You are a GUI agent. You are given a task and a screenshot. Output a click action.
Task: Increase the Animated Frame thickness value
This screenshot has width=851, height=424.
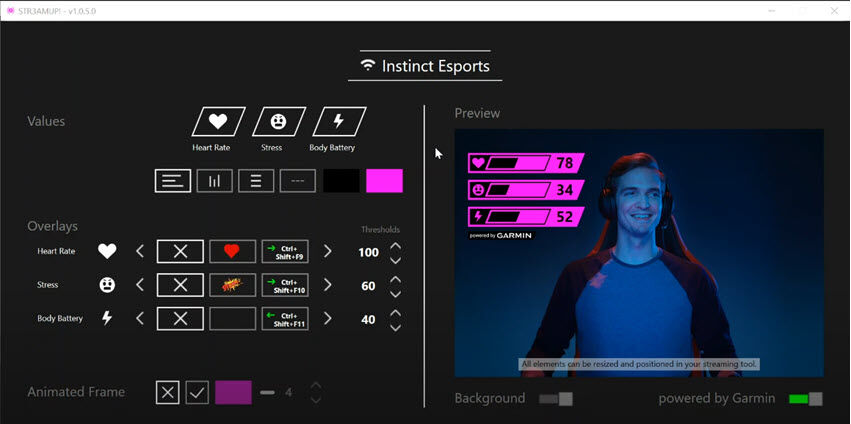(316, 385)
